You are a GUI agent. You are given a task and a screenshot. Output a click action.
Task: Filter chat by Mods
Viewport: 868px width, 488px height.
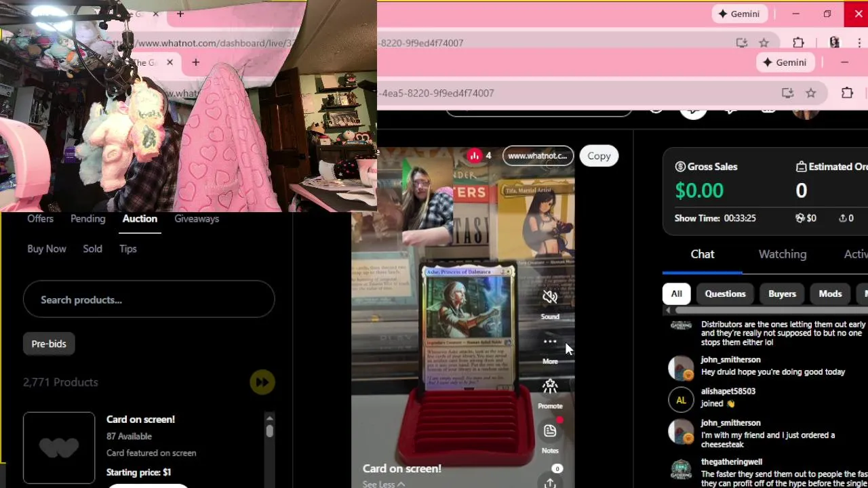pos(830,293)
